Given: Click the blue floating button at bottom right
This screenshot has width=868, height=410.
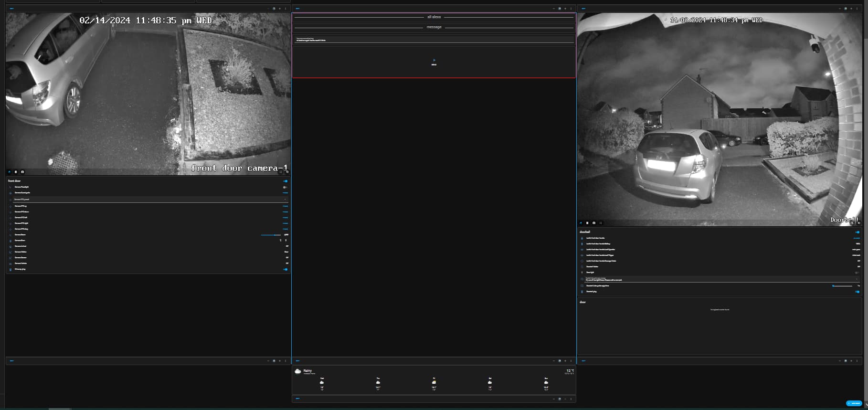Looking at the screenshot, I should (854, 403).
